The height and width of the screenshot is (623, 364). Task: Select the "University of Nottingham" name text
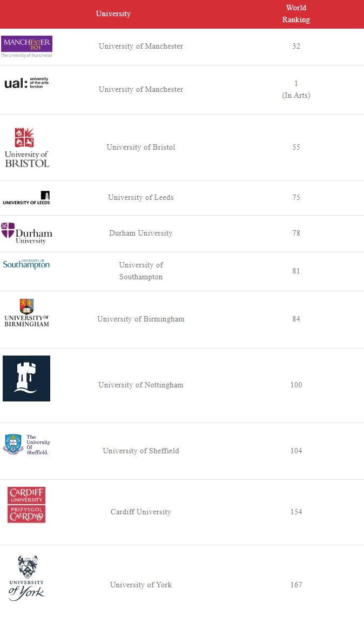pos(141,385)
